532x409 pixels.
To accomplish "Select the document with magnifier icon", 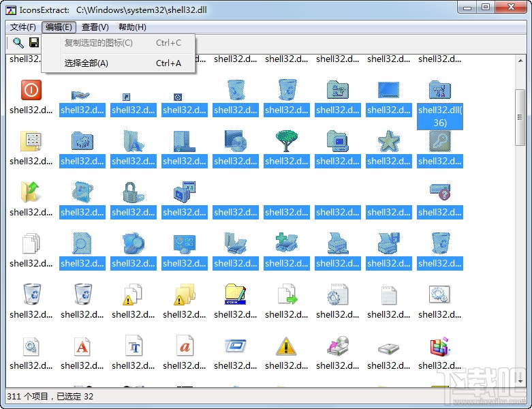I will pyautogui.click(x=82, y=243).
